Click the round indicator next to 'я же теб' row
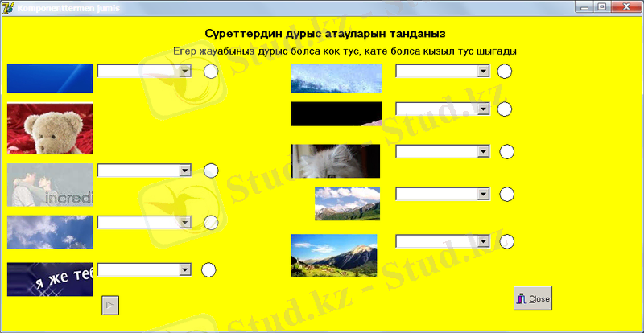Viewport: 644px width, 333px height. [x=208, y=270]
